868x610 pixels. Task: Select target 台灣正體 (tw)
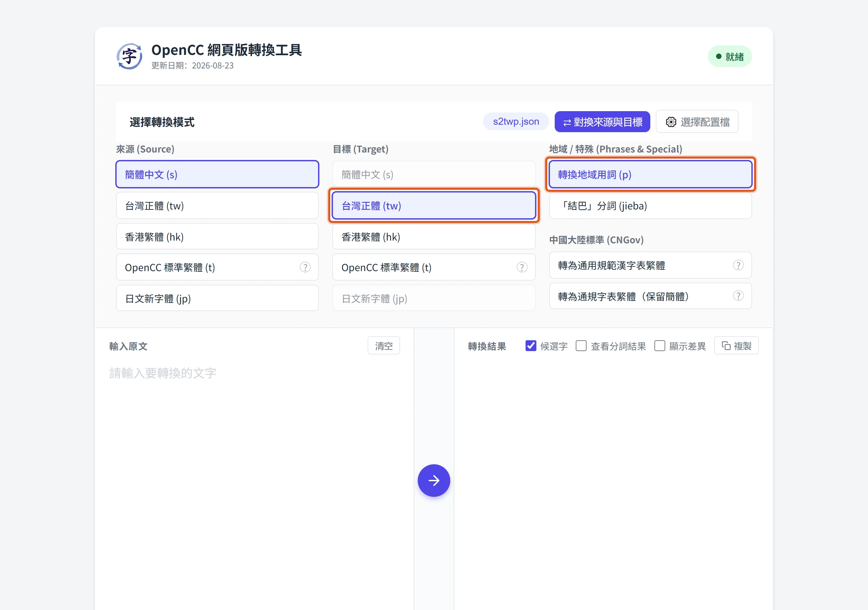434,206
